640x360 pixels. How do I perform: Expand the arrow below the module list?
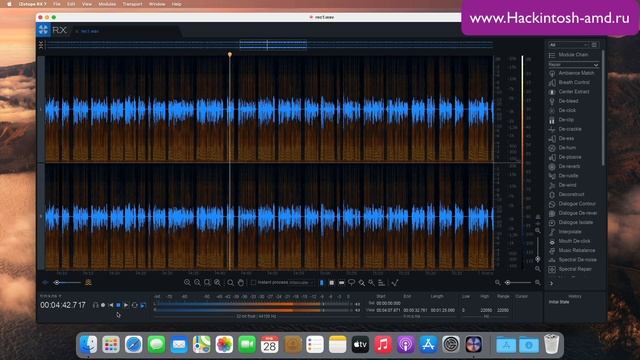[x=551, y=283]
